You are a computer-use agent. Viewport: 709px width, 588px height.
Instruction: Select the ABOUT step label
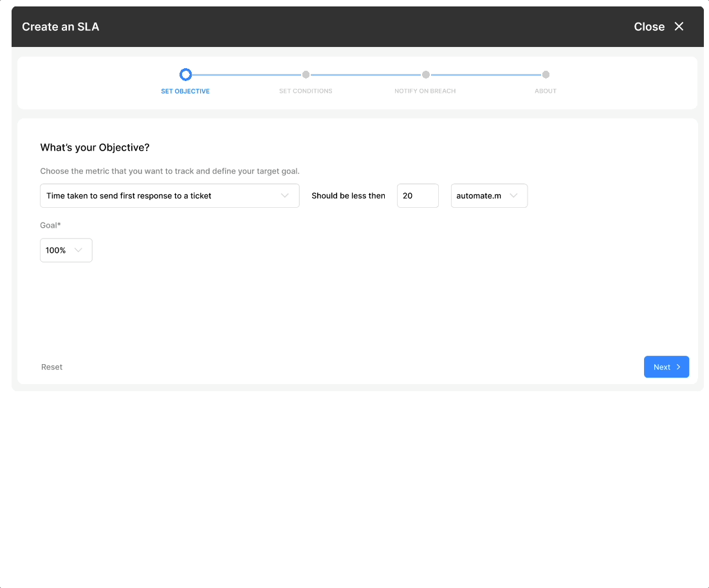pos(546,91)
